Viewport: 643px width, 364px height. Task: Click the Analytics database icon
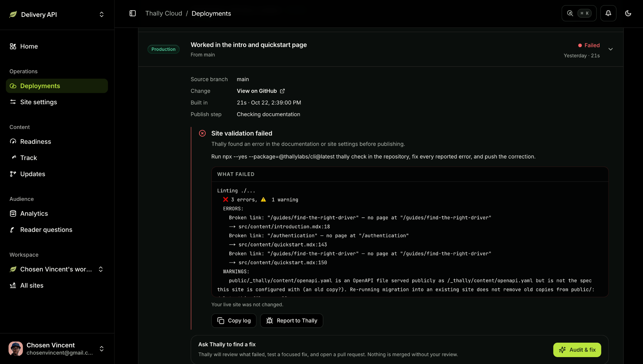tap(13, 213)
